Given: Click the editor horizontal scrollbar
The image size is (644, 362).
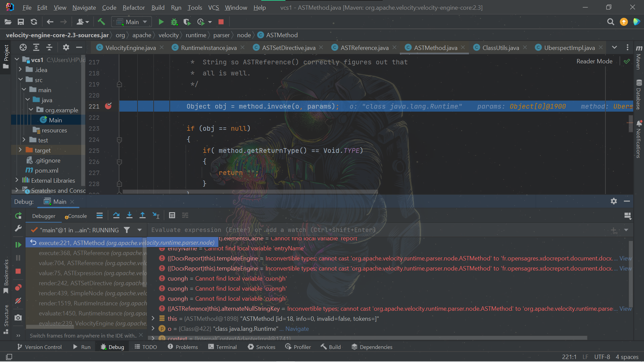Looking at the screenshot, I should (250, 192).
